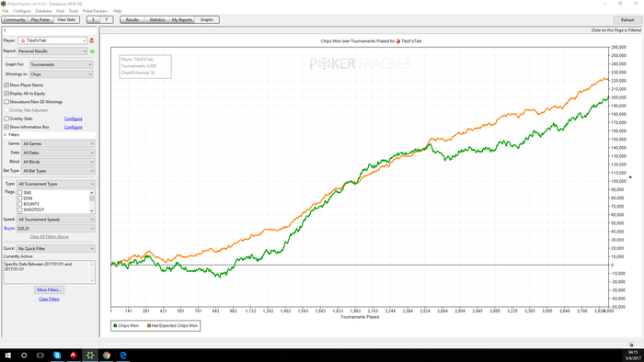Open the Hud menu
The height and width of the screenshot is (362, 644).
click(x=60, y=11)
